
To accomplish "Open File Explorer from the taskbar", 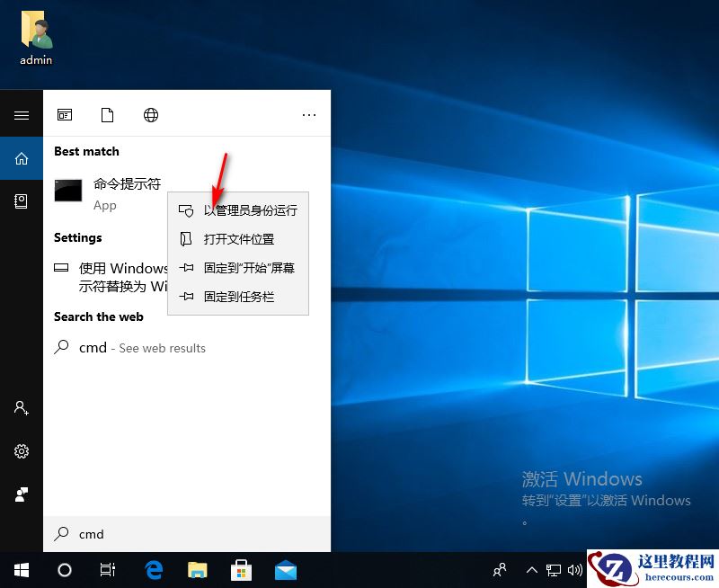I will tap(197, 570).
